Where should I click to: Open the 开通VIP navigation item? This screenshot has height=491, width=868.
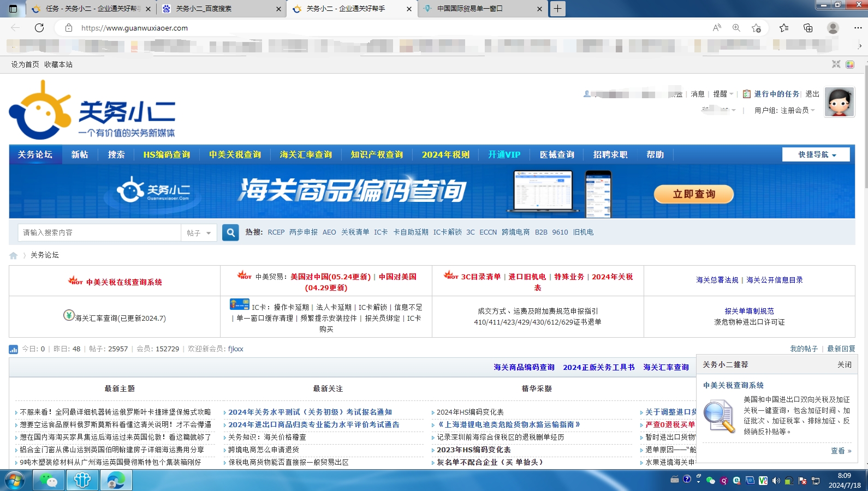pos(504,154)
